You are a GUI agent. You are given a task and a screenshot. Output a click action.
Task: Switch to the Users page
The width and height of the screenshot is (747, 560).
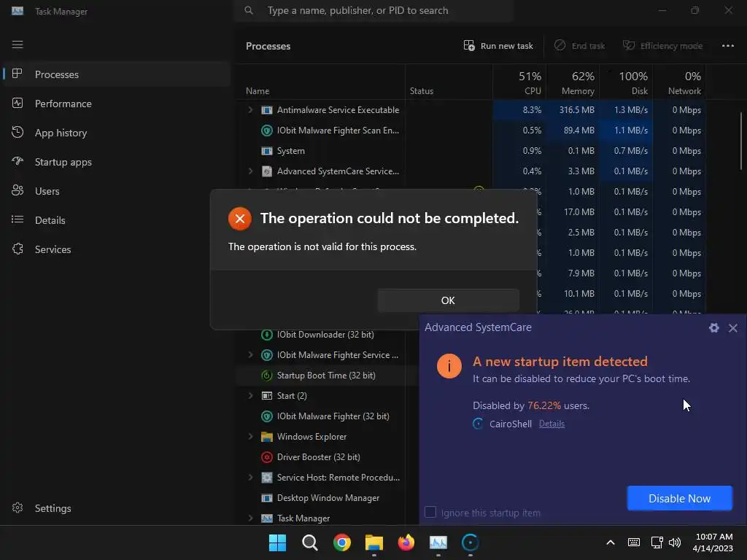[x=117, y=191]
